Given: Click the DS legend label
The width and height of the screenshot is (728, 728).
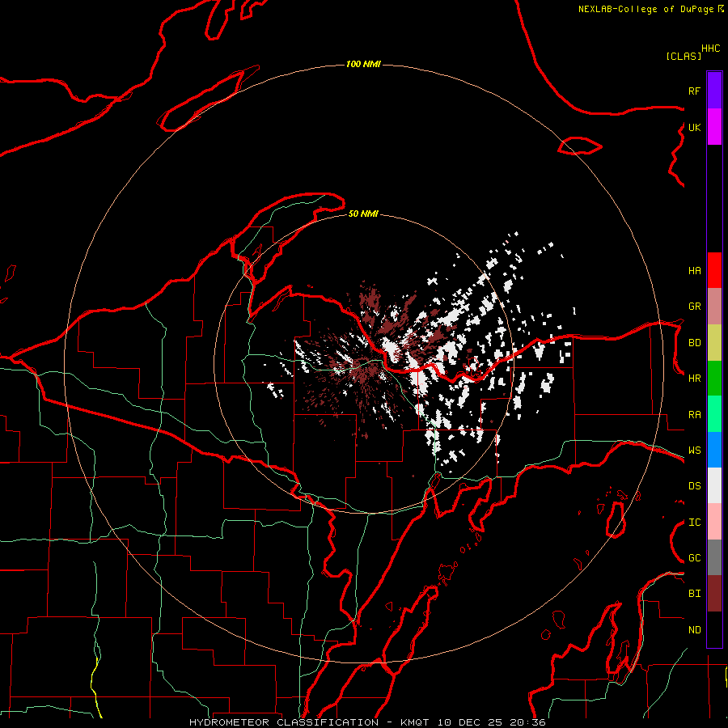Looking at the screenshot, I should pyautogui.click(x=694, y=485).
